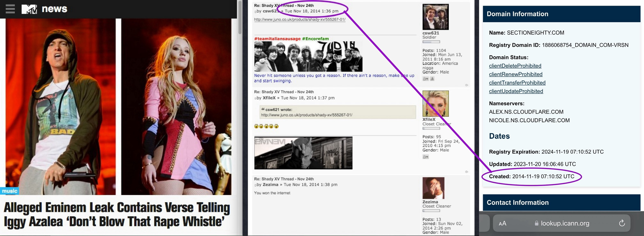Viewport: 644px width, 236px height.
Task: Open the Alleged Eminem Leak headline
Action: pos(116,214)
